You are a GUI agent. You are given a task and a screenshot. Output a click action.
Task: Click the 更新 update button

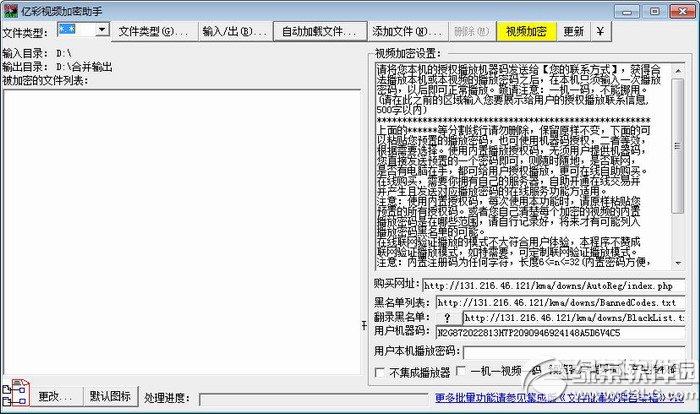pyautogui.click(x=574, y=32)
